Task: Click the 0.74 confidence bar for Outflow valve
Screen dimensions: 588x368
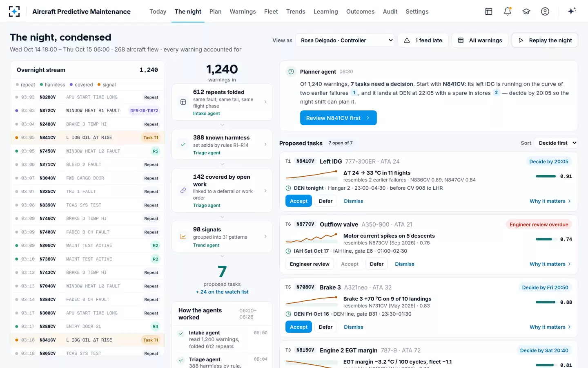Action: click(x=546, y=239)
